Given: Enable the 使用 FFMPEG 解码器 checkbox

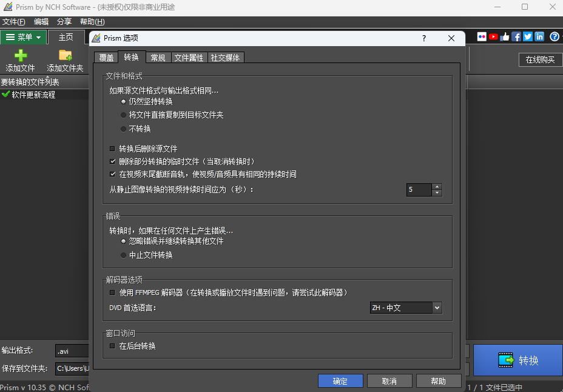Looking at the screenshot, I should [x=112, y=293].
